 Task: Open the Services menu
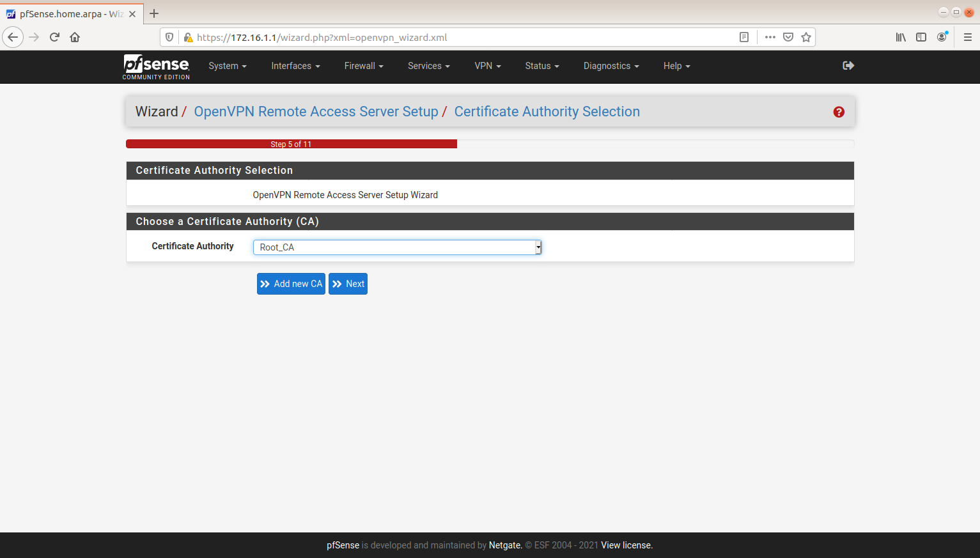click(429, 66)
